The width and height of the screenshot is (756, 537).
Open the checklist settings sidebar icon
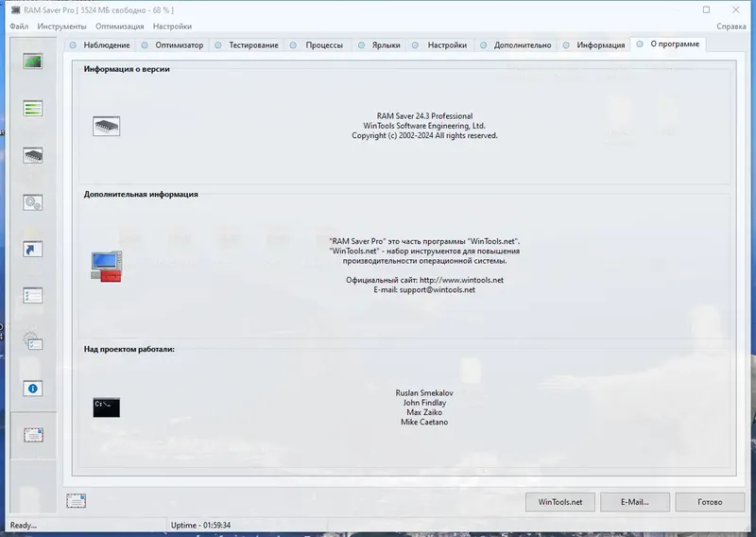point(33,295)
